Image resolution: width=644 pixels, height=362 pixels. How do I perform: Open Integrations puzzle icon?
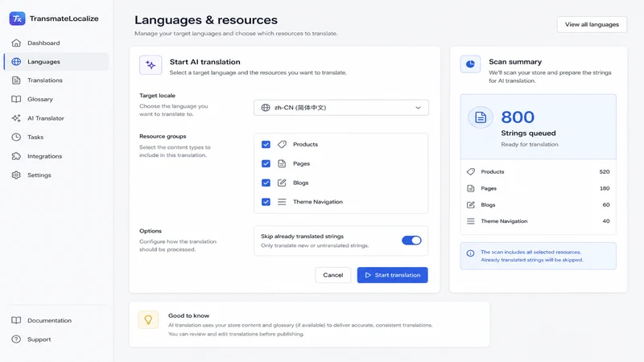pos(16,156)
